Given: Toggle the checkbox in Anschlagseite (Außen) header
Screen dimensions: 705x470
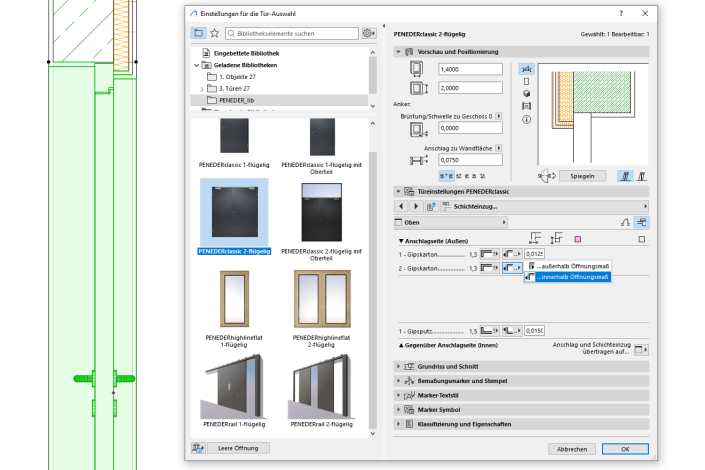Looking at the screenshot, I should tap(642, 240).
